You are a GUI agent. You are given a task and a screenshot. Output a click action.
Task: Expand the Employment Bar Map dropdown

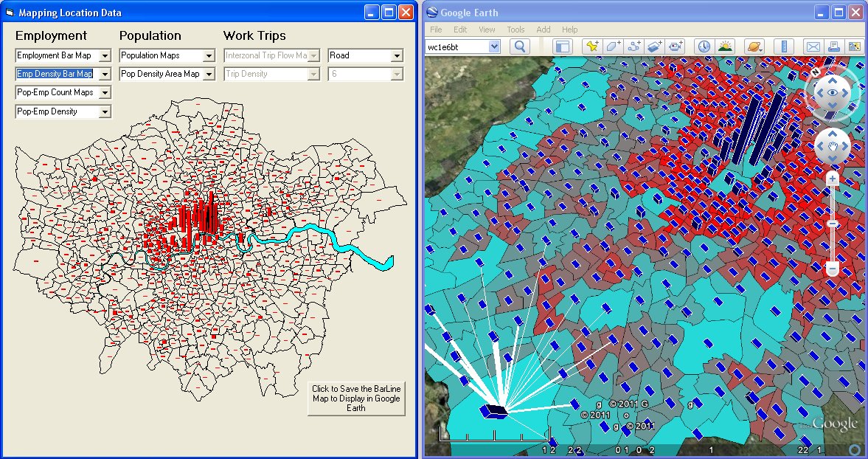(105, 55)
